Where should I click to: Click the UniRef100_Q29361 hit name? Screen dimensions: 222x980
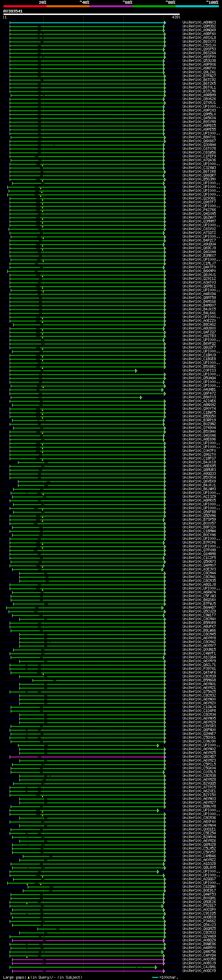199,199
